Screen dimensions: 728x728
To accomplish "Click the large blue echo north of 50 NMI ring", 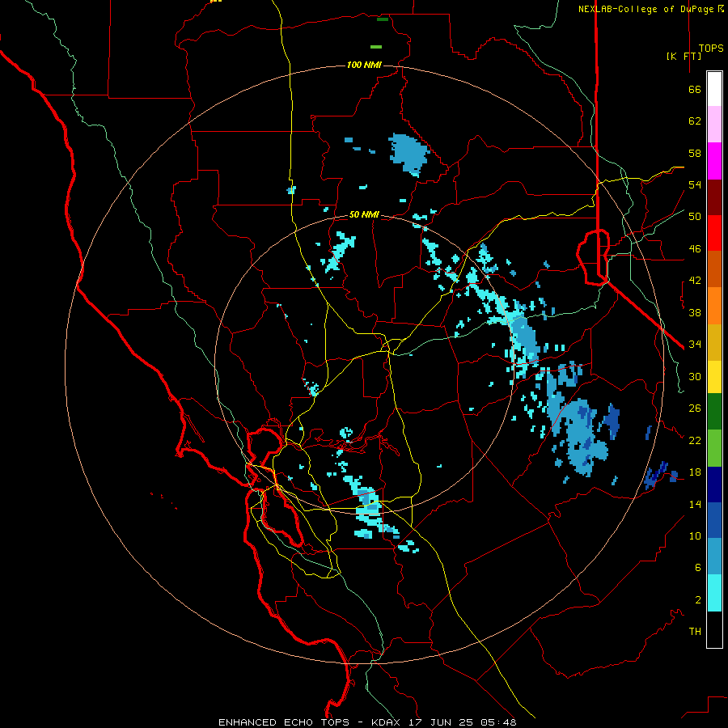I will (x=409, y=154).
